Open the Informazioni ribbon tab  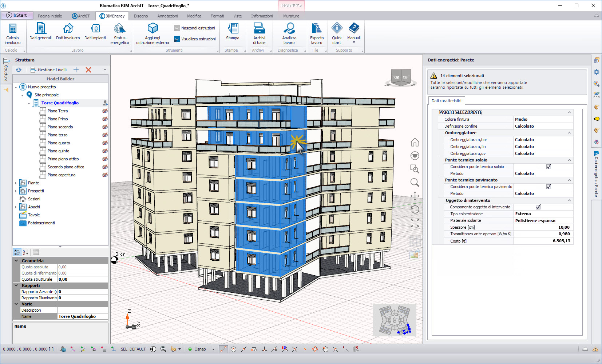[x=262, y=16]
